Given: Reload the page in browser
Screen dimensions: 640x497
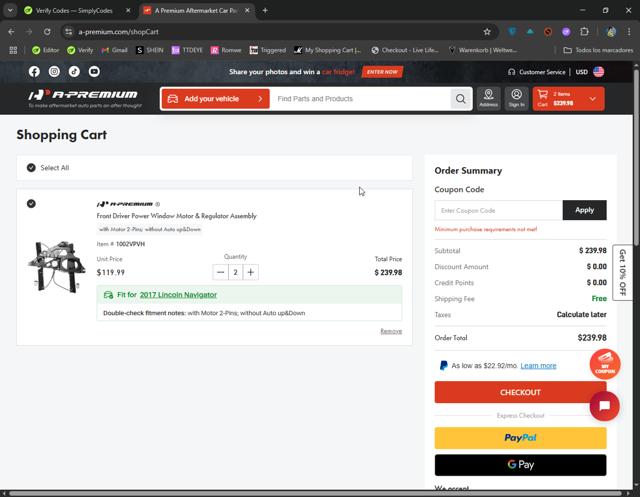Looking at the screenshot, I should [x=47, y=32].
